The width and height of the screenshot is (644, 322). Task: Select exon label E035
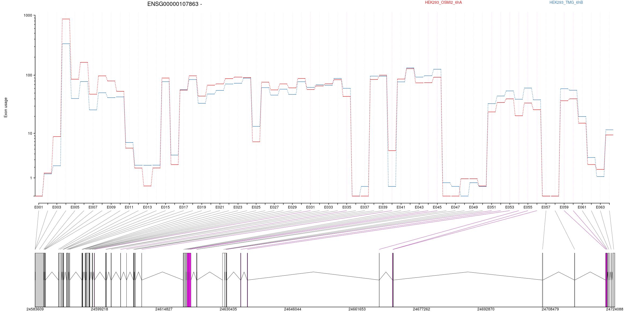tap(347, 207)
